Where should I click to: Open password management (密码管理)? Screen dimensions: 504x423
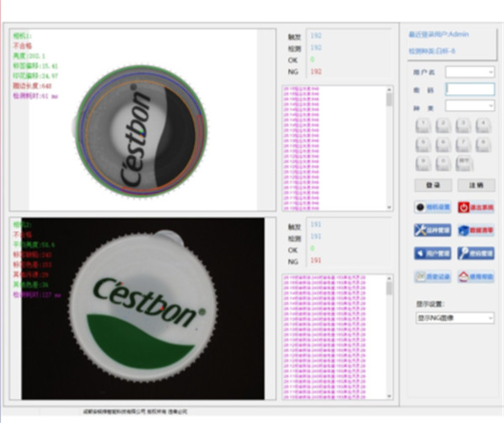(x=475, y=253)
